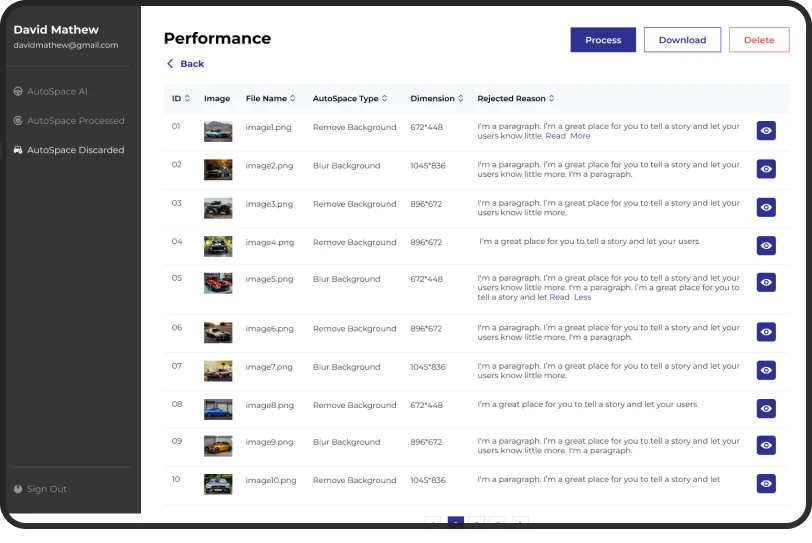Click the AutoSpace Processed sidebar icon

pos(18,121)
